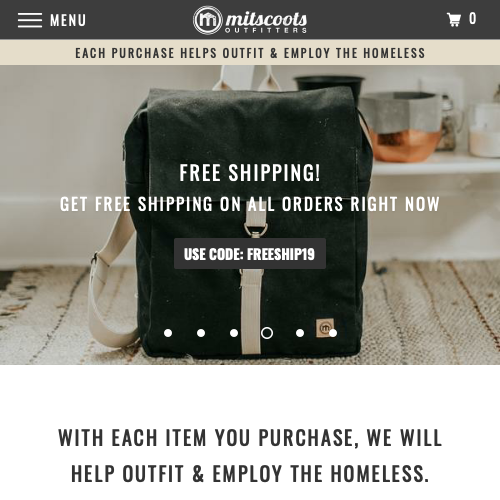The image size is (500, 500).
Task: Open the hamburger menu icon
Action: [x=30, y=20]
